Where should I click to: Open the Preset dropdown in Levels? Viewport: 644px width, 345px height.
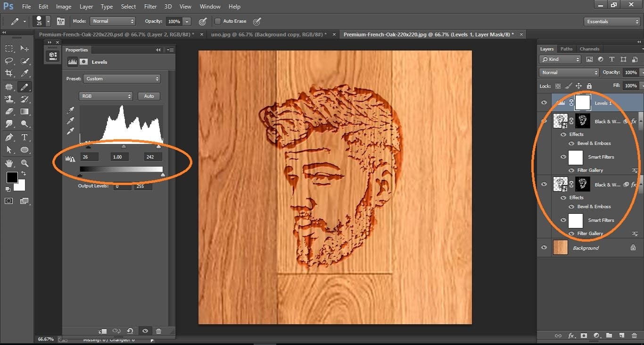(x=122, y=79)
